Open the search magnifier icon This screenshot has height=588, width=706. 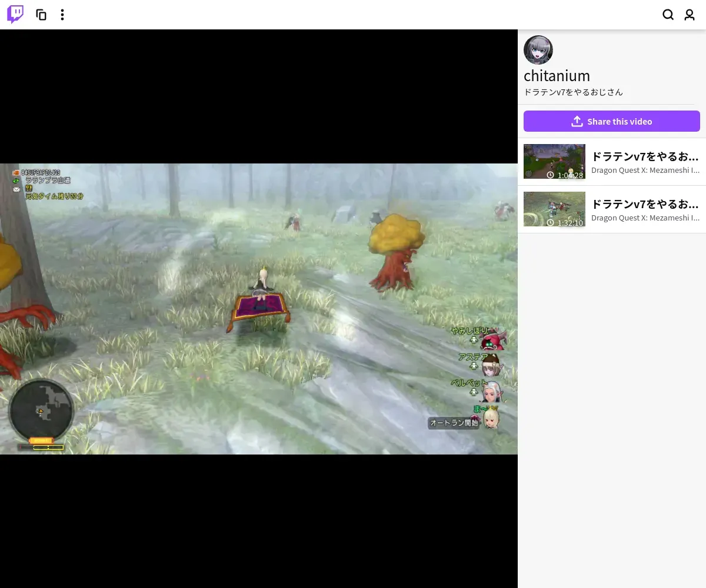668,15
